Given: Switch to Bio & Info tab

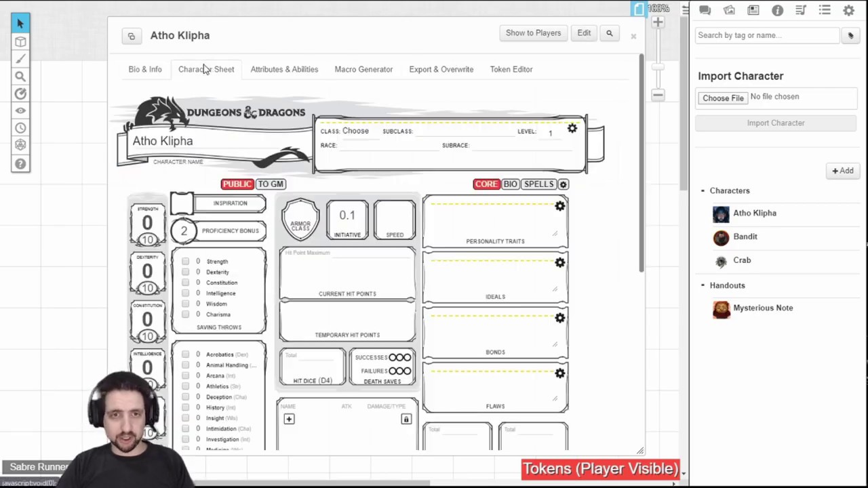Looking at the screenshot, I should (145, 69).
